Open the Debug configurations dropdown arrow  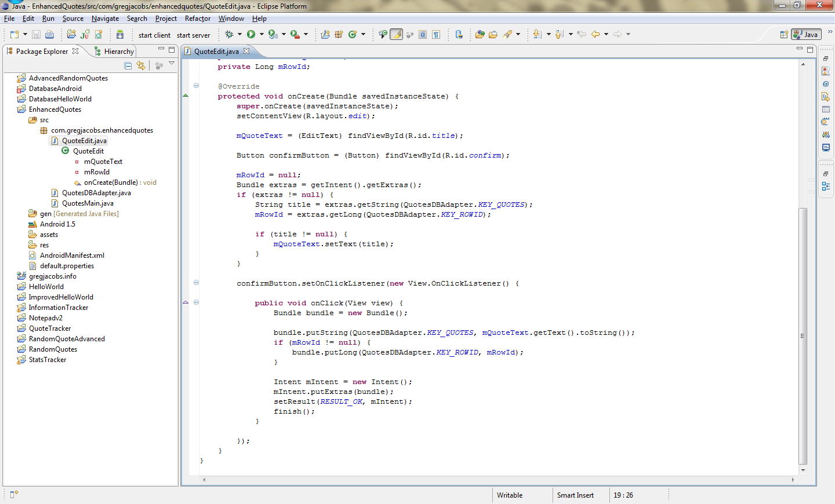[x=239, y=35]
